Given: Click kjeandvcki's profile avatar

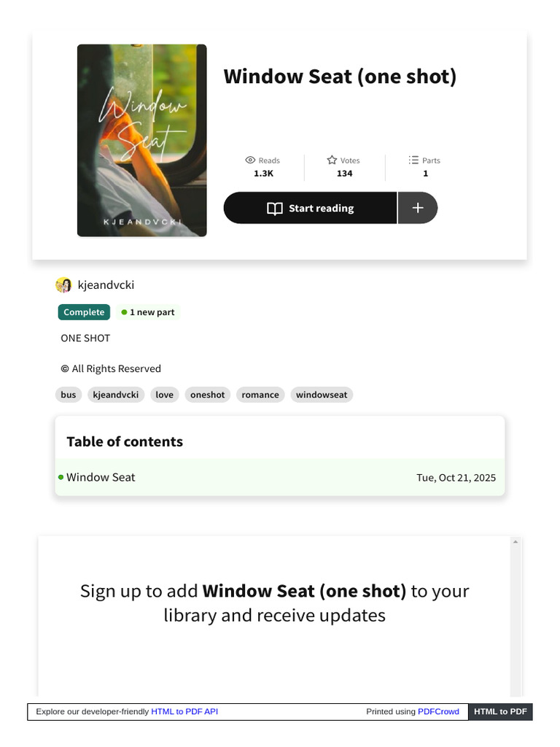Looking at the screenshot, I should [63, 285].
